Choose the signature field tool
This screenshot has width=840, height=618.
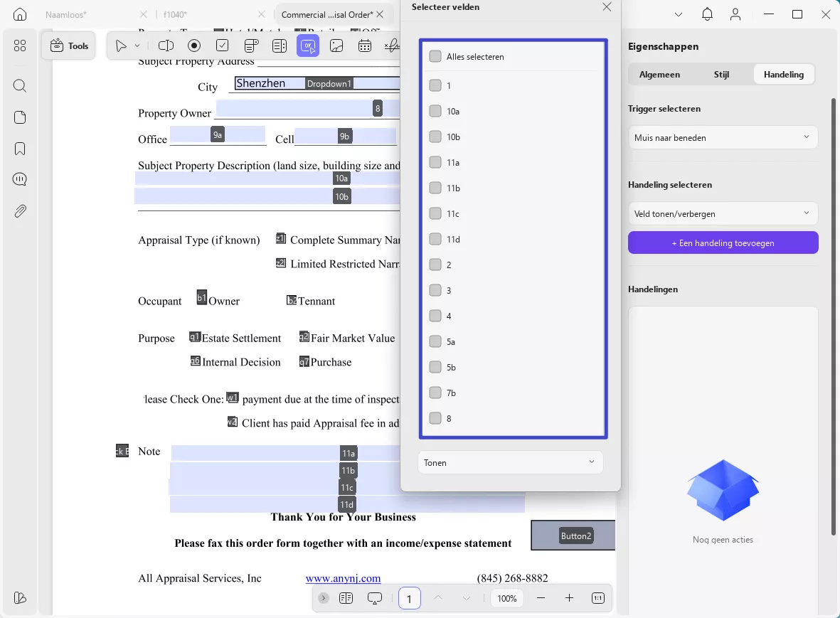[x=392, y=46]
